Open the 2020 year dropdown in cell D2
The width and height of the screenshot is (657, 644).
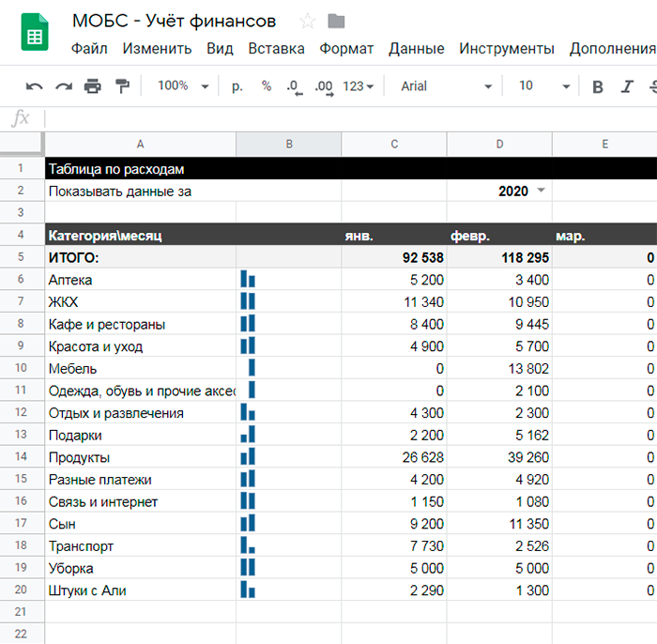tap(541, 191)
